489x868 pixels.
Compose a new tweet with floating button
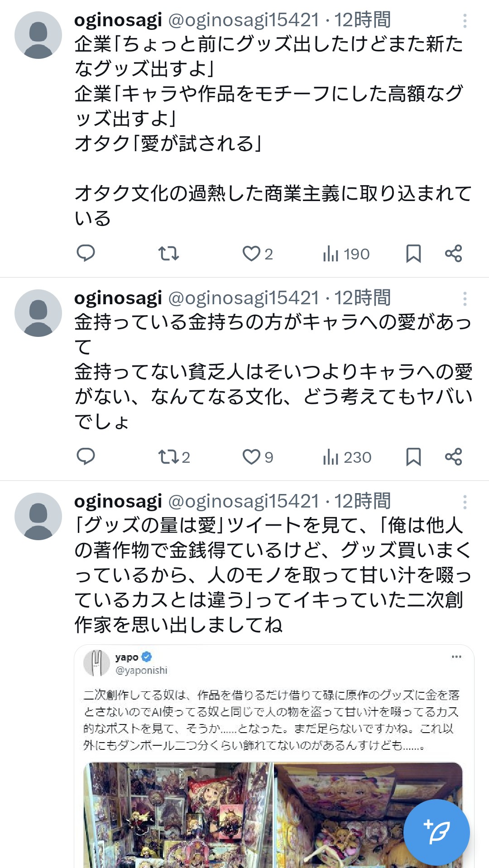tap(436, 832)
